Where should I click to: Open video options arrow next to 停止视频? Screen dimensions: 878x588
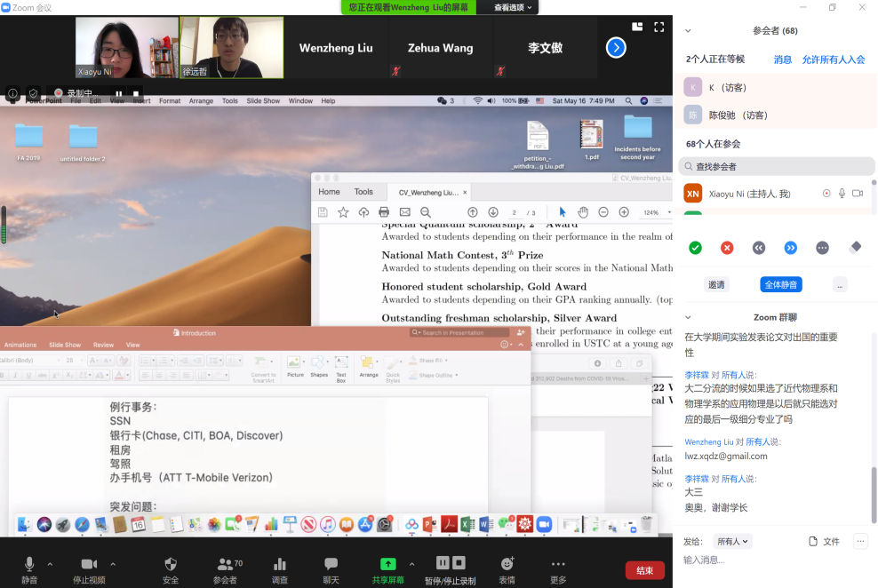(x=113, y=565)
